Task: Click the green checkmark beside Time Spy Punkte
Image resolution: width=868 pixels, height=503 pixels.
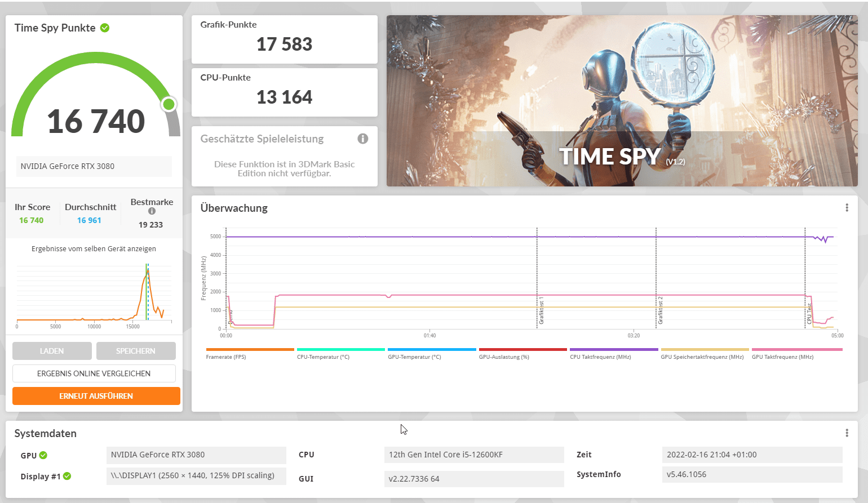Action: (x=105, y=28)
